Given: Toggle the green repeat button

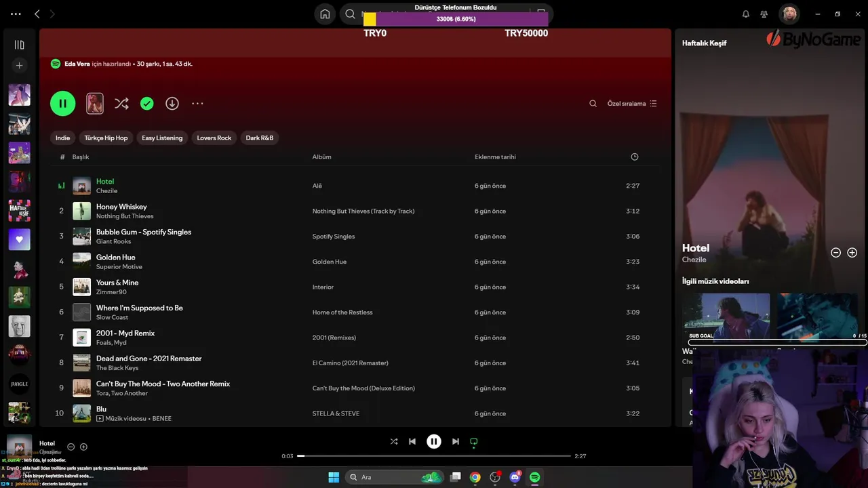Looking at the screenshot, I should (x=474, y=442).
